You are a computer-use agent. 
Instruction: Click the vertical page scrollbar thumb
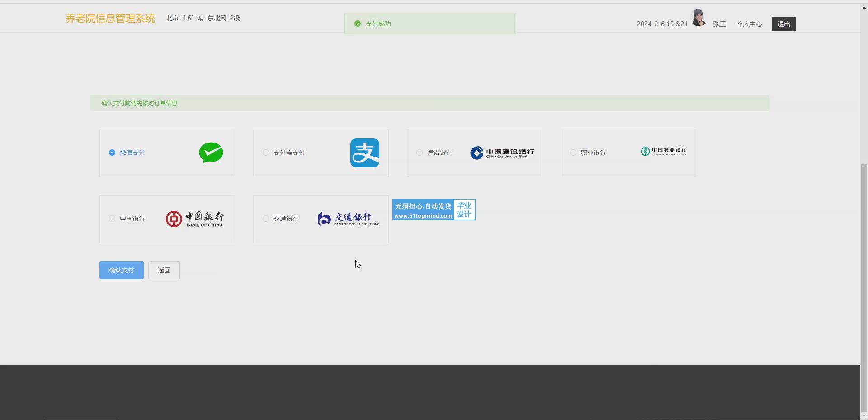pyautogui.click(x=864, y=285)
